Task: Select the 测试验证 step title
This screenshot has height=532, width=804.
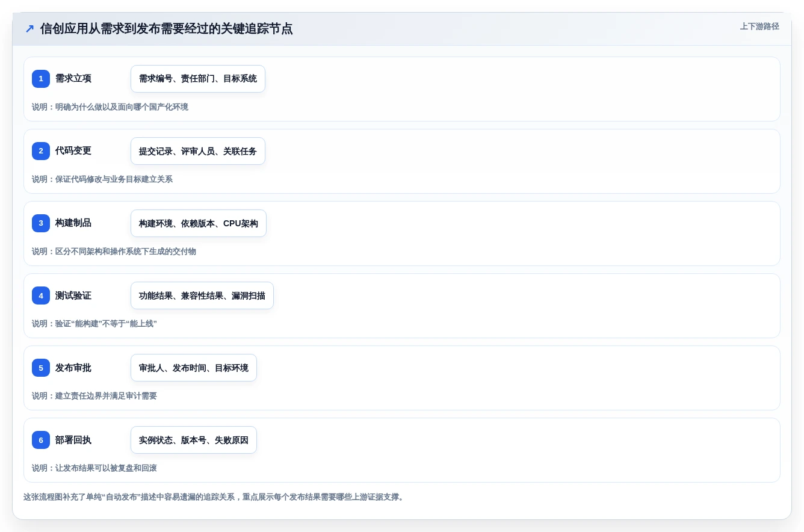Action: coord(73,295)
